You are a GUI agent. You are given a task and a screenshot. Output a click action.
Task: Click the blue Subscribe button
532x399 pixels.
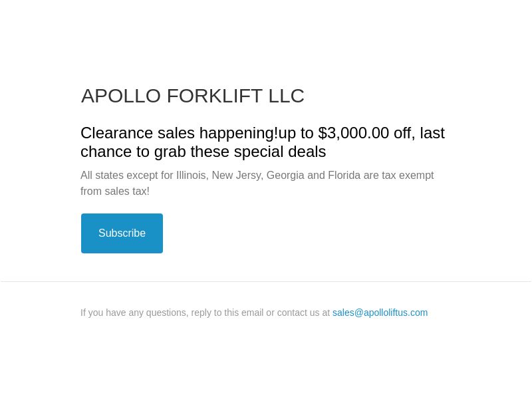(x=122, y=233)
